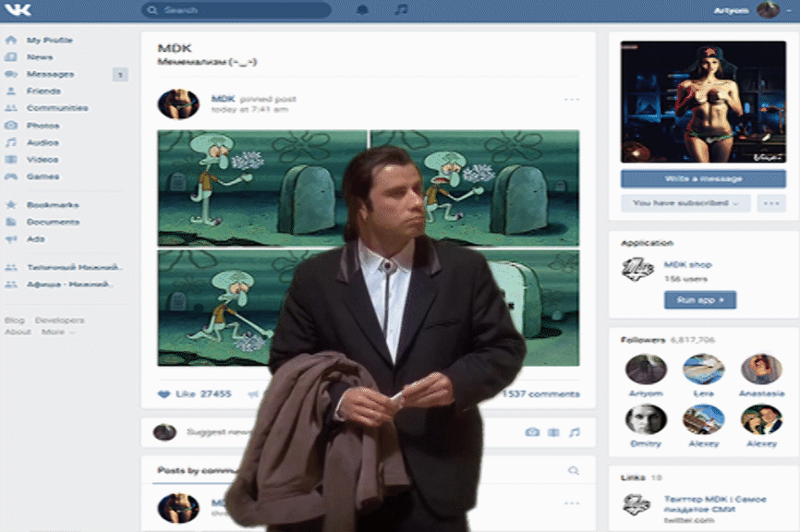Open follower Dmitry's avatar
800x532 pixels.
[x=646, y=419]
